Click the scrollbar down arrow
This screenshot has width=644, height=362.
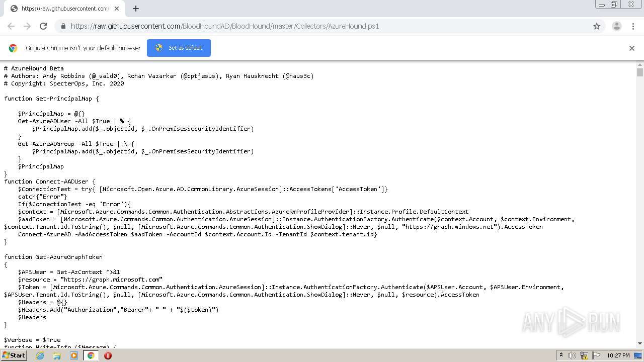tap(640, 343)
